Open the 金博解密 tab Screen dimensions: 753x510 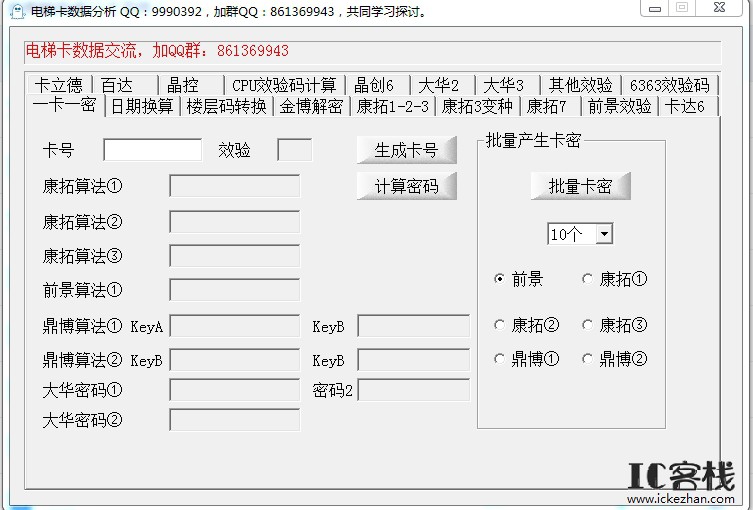[x=311, y=106]
